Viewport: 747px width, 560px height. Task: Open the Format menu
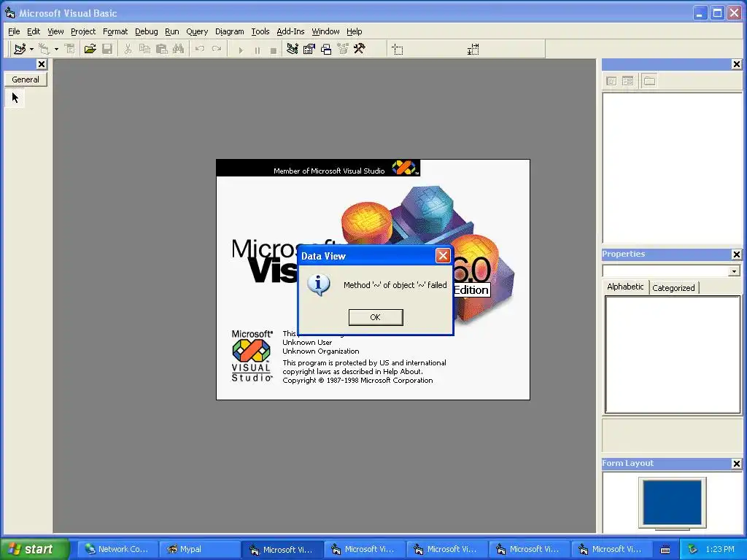[x=115, y=31]
